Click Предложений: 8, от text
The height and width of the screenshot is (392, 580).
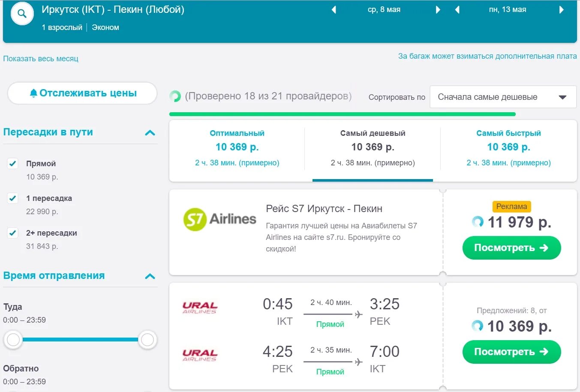click(511, 311)
